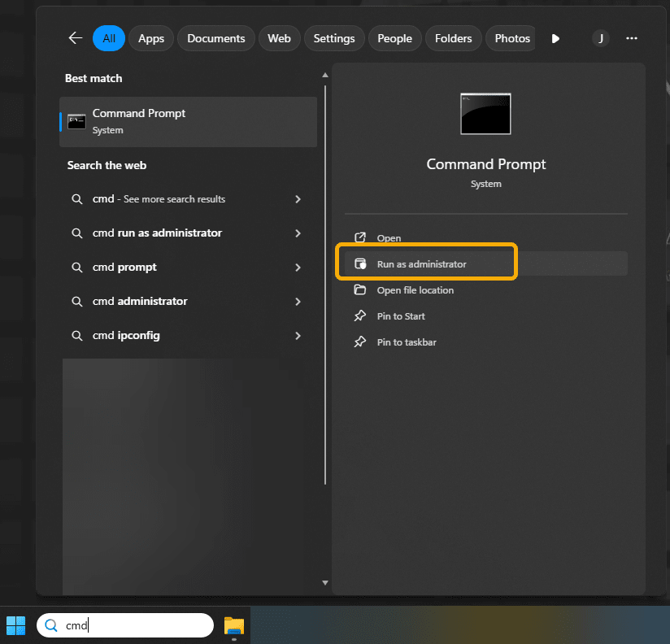
Task: Click the Open icon with arrow
Action: [360, 237]
